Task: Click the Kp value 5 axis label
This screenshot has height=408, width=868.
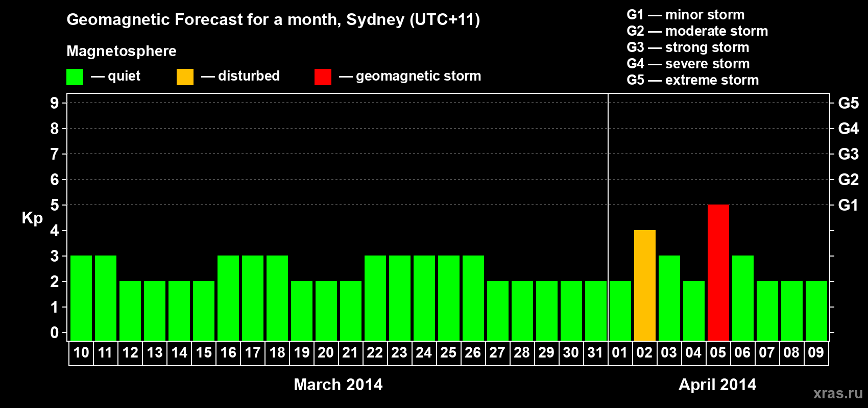Action: coord(55,205)
